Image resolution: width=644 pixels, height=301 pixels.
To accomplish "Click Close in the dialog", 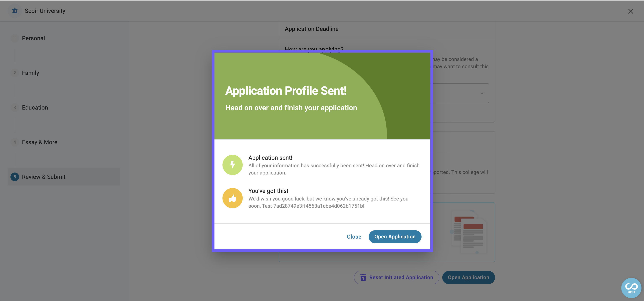I will point(354,237).
